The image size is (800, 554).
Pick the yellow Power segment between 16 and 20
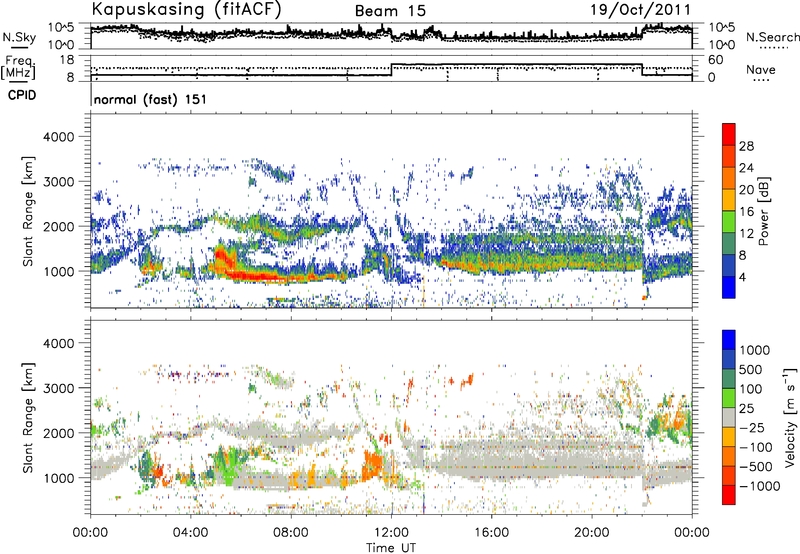729,200
